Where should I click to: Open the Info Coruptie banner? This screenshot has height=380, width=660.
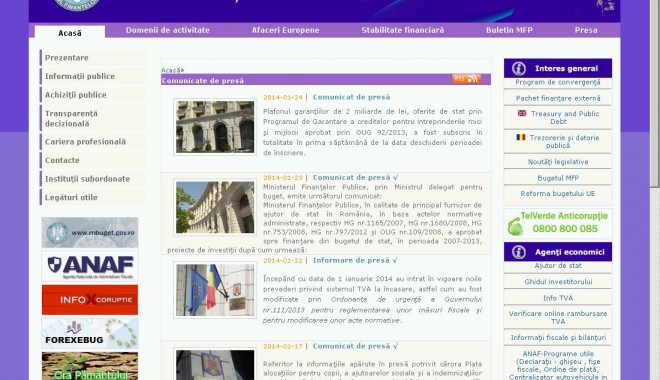click(90, 300)
